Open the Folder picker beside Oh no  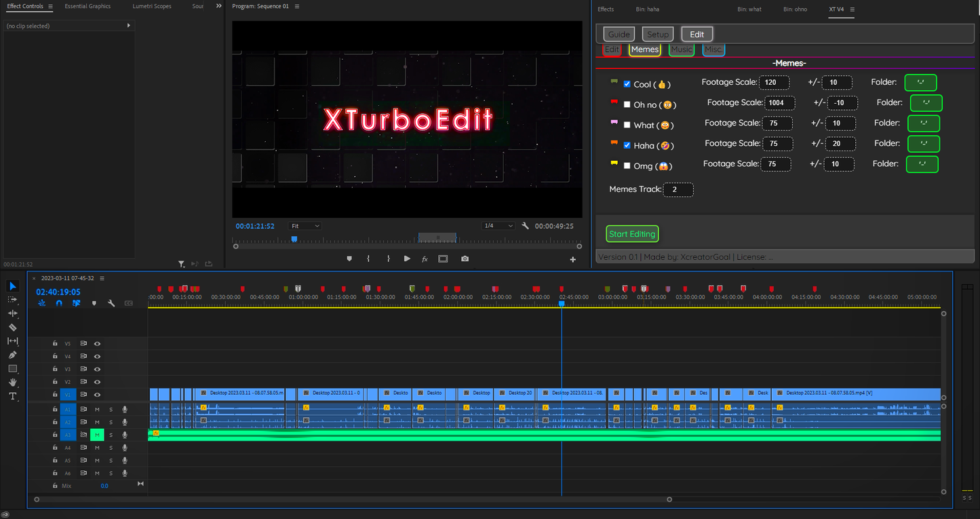[x=926, y=102]
